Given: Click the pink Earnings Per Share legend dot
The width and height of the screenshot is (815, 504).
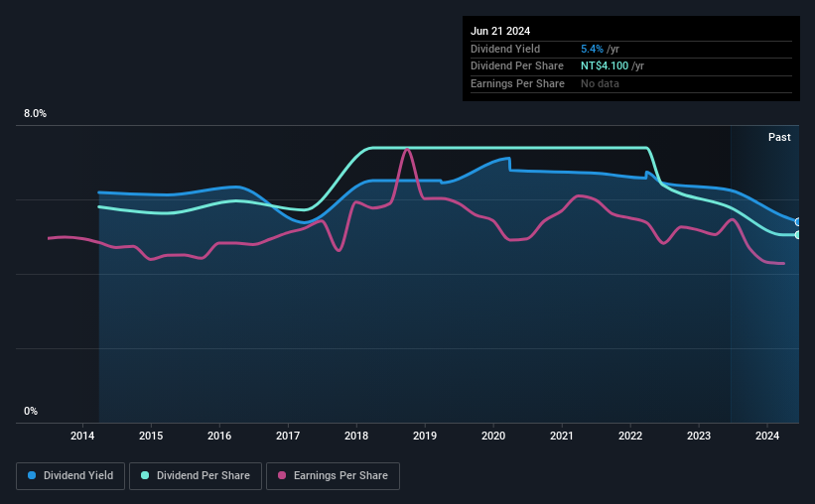Looking at the screenshot, I should 282,475.
